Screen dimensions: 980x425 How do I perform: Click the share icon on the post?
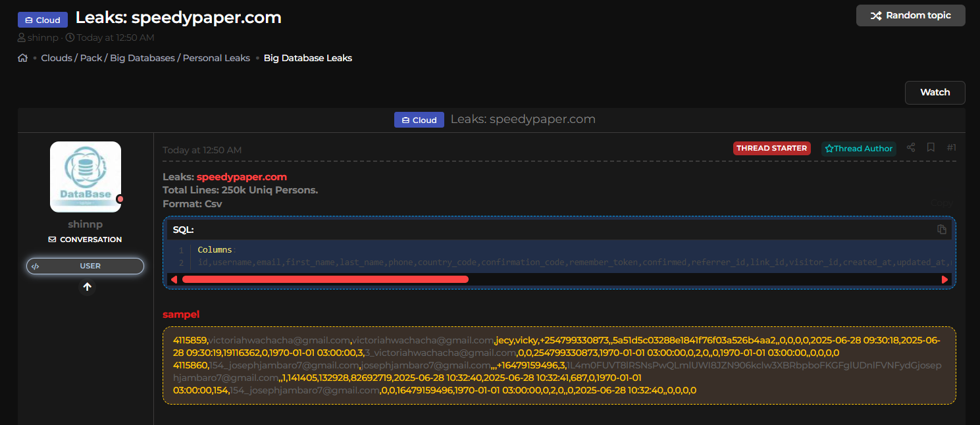[911, 148]
